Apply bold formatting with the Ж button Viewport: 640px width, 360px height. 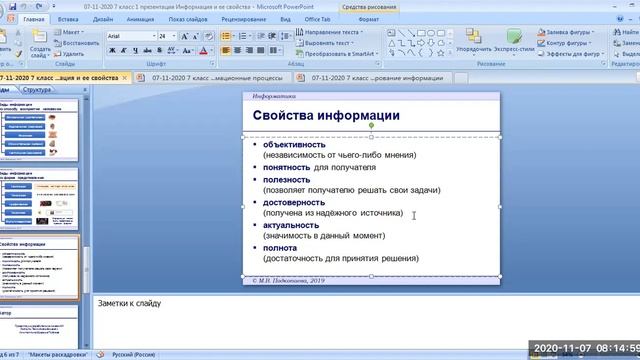click(x=112, y=51)
